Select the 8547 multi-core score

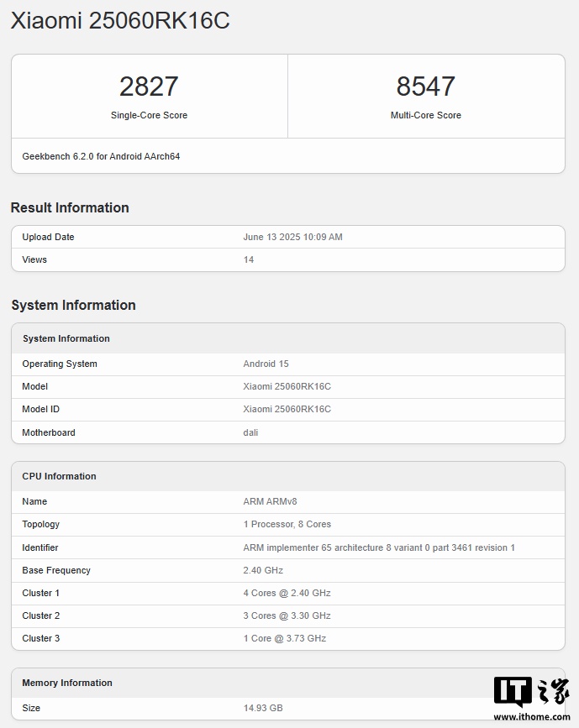[425, 86]
